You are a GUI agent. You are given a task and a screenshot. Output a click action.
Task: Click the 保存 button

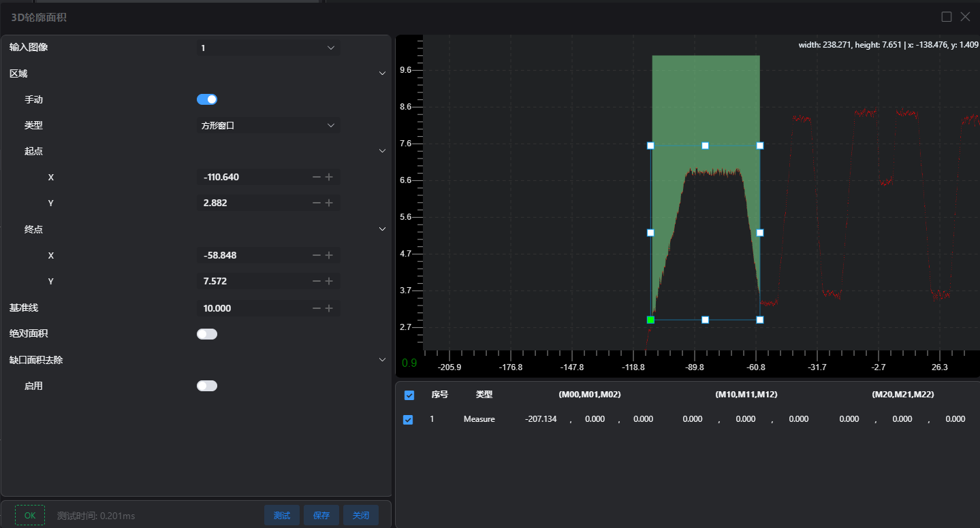pos(321,516)
